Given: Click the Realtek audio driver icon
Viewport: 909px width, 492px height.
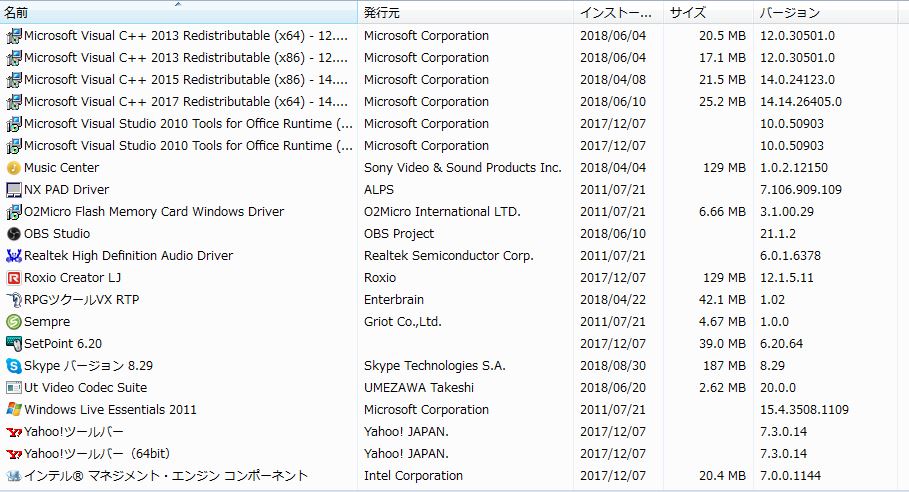Looking at the screenshot, I should click(x=14, y=256).
